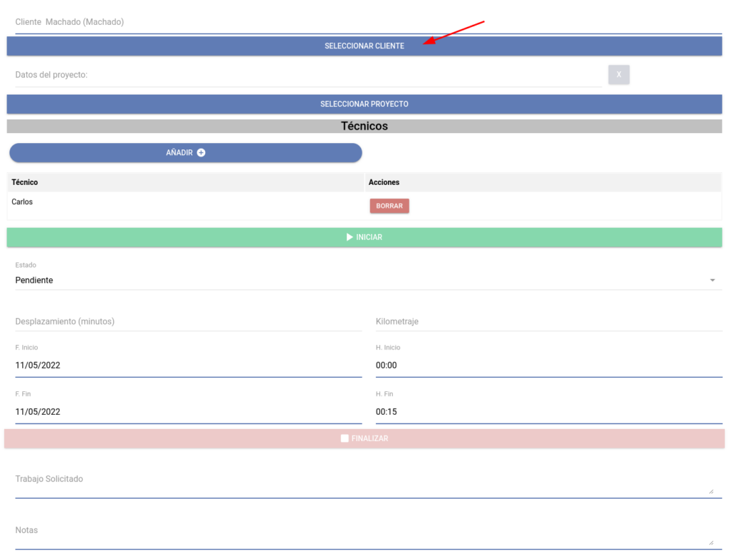Select the H. Inicio time field
729x560 pixels.
coord(548,365)
